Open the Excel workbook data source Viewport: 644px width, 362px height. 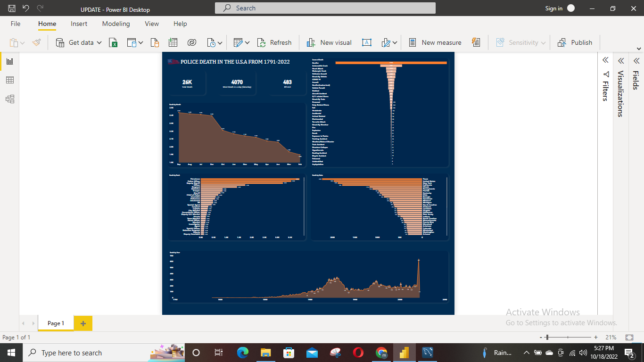pyautogui.click(x=113, y=42)
